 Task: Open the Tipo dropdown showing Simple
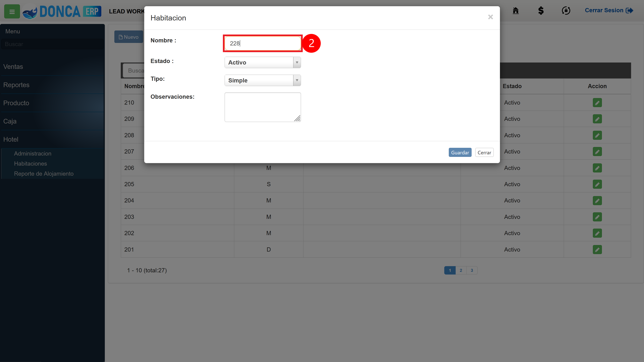tap(262, 80)
